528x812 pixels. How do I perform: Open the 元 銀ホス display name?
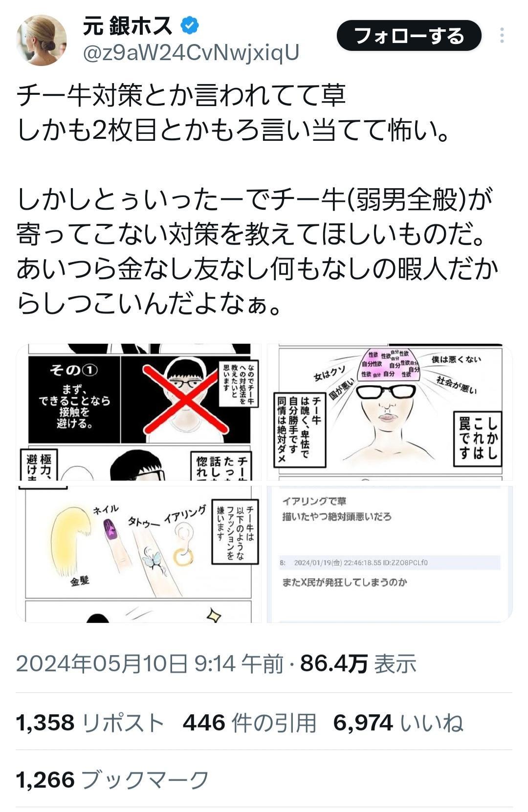tap(128, 25)
